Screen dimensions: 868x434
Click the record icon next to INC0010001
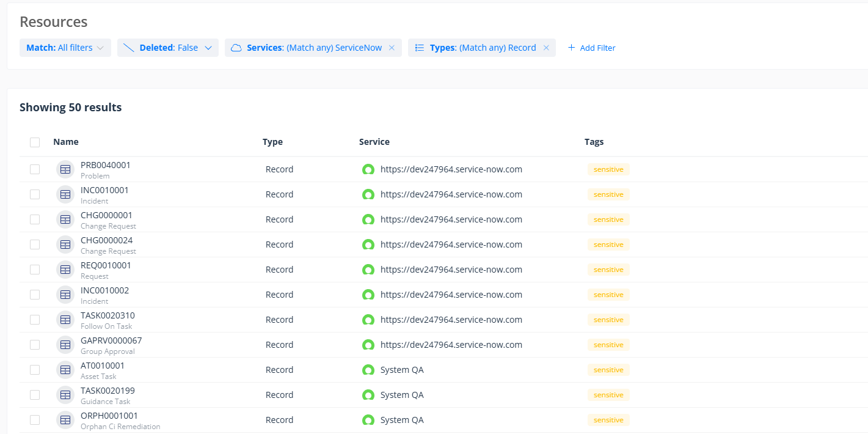(65, 194)
